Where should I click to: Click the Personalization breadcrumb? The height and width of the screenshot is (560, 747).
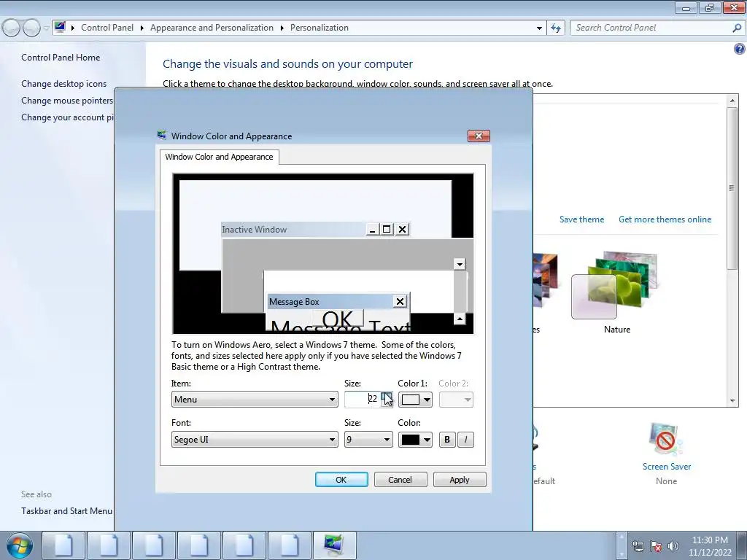[320, 28]
